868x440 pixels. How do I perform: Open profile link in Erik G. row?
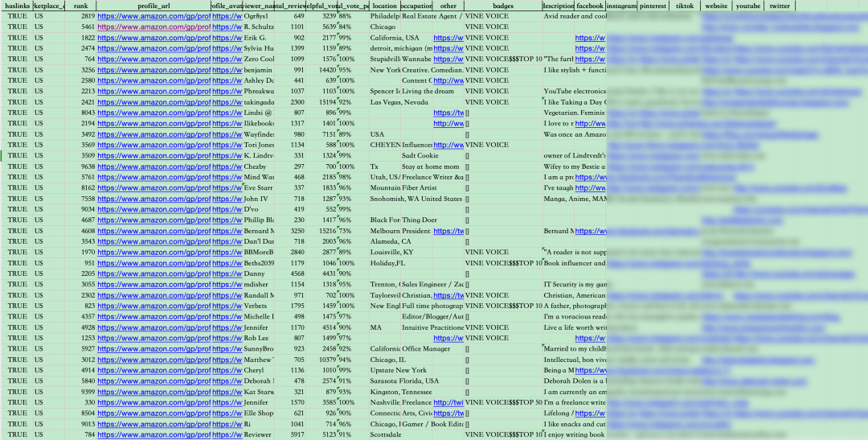tap(154, 38)
